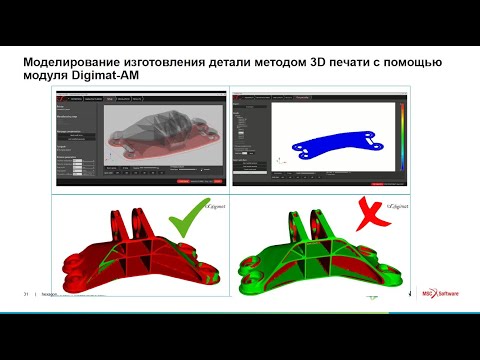The width and height of the screenshot is (480, 360).
Task: Click the slide title mentioning 'Digimat-AM'
Action: [x=233, y=69]
